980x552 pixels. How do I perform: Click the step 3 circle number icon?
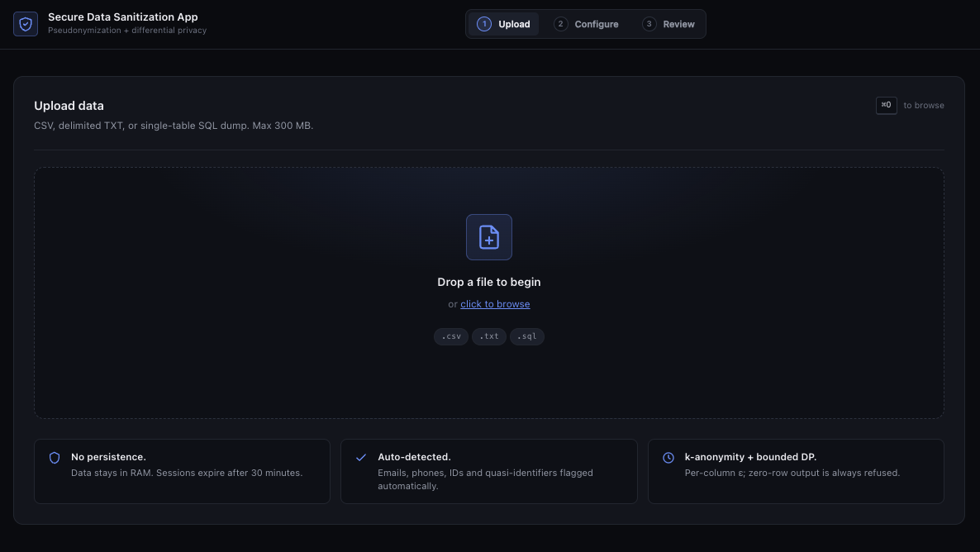(x=649, y=24)
